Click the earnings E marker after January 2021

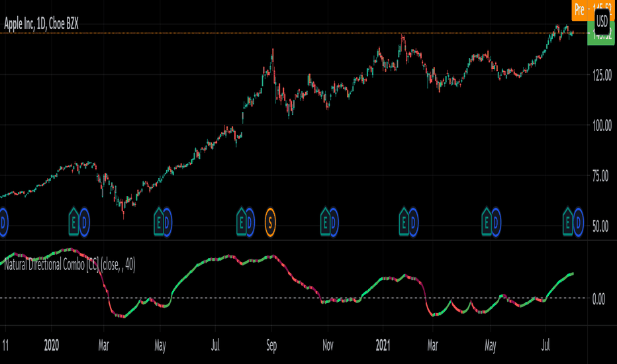404,222
